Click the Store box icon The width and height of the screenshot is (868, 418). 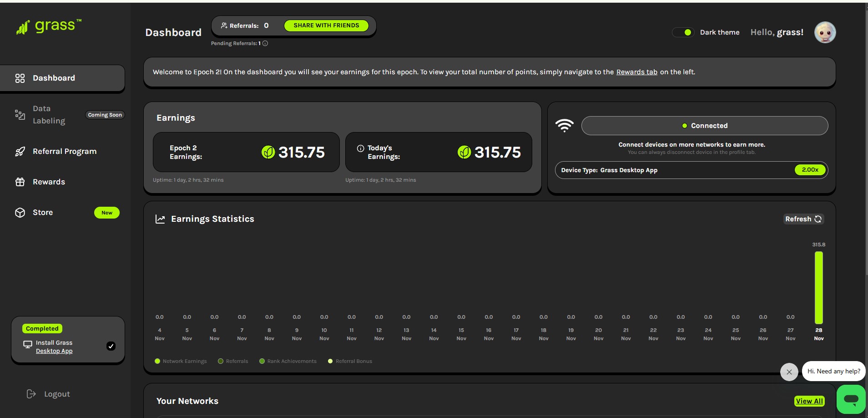tap(20, 213)
